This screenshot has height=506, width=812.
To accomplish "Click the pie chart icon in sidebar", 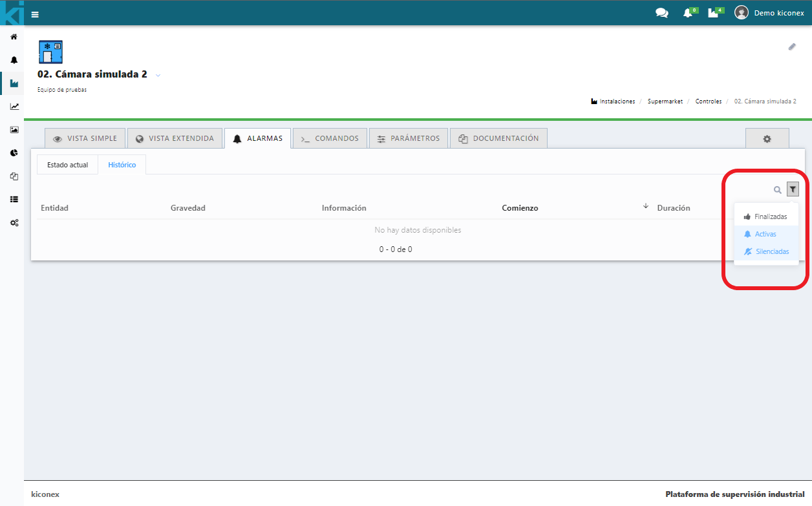I will click(14, 153).
